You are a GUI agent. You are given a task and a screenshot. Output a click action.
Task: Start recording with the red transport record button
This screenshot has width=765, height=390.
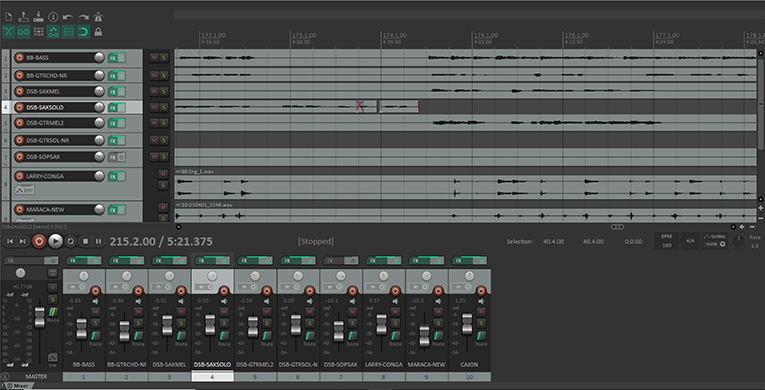(x=40, y=241)
